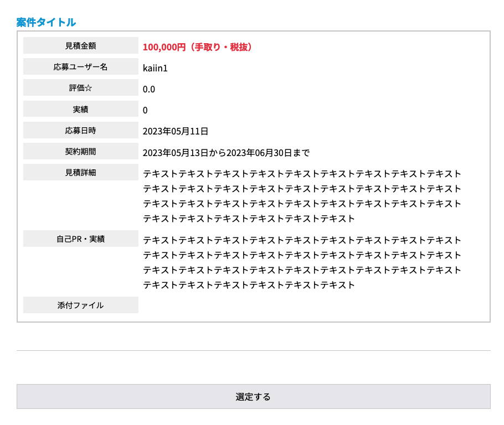Click the 実績 label cell
The image size is (504, 425).
pos(80,109)
